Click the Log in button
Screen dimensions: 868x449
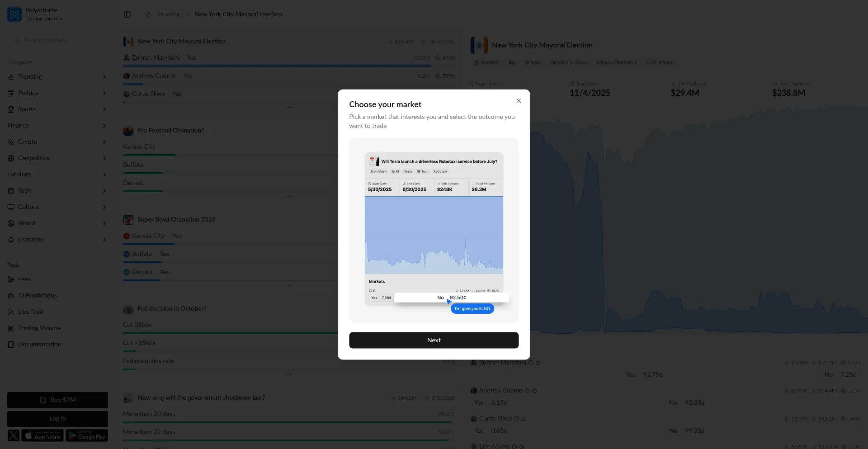click(57, 419)
